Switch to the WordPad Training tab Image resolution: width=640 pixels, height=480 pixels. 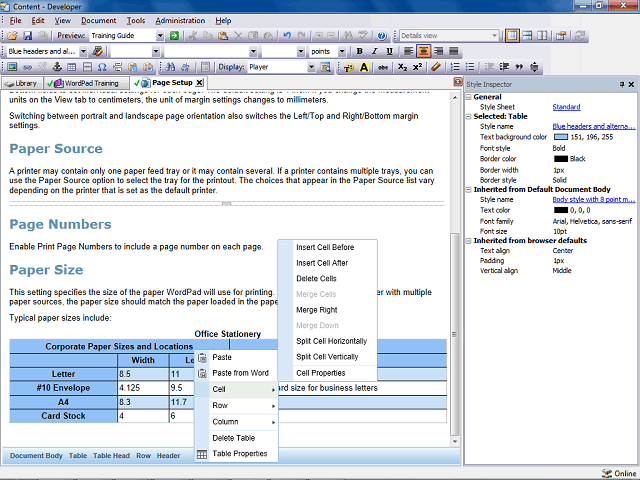(87, 83)
